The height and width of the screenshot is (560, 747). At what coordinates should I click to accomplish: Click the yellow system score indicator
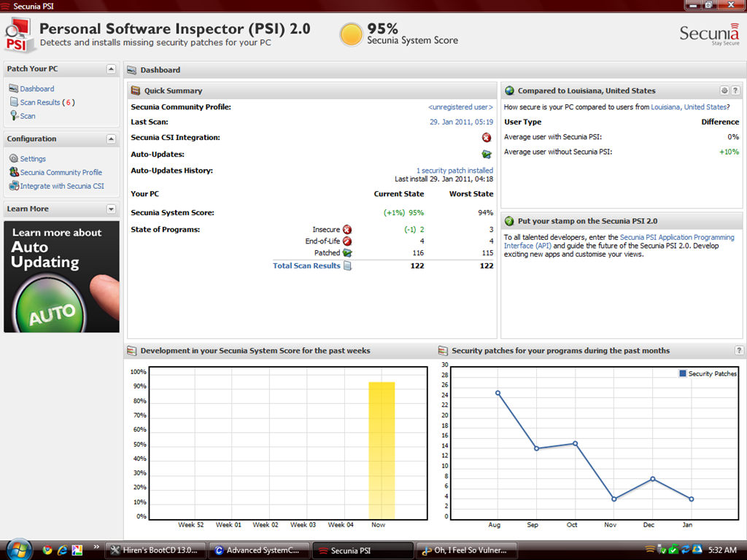(351, 35)
